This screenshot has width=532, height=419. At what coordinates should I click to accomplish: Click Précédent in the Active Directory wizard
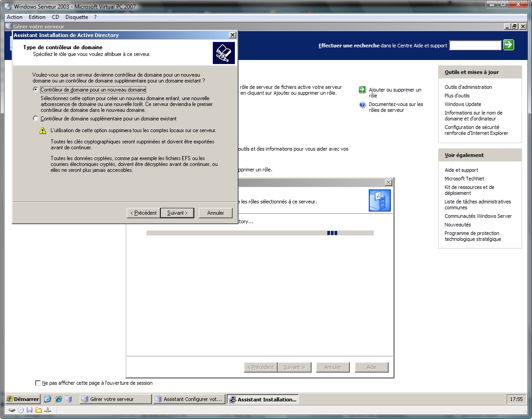point(143,213)
